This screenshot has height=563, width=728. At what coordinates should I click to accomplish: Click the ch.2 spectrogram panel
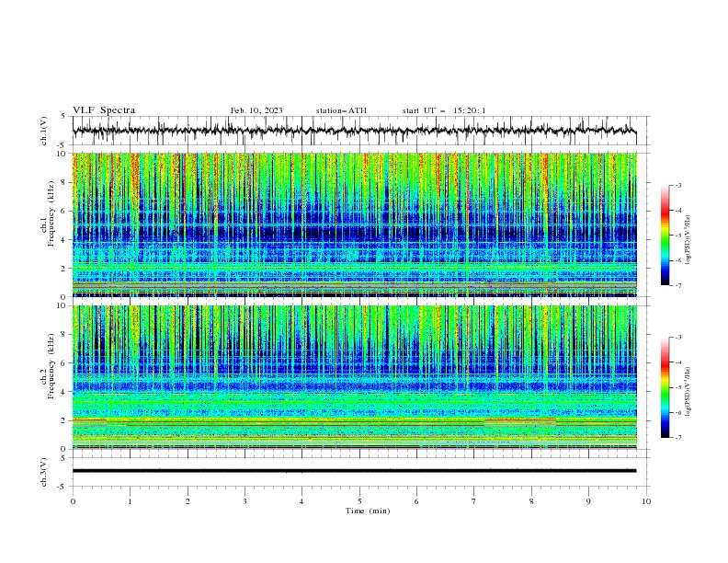pyautogui.click(x=355, y=377)
